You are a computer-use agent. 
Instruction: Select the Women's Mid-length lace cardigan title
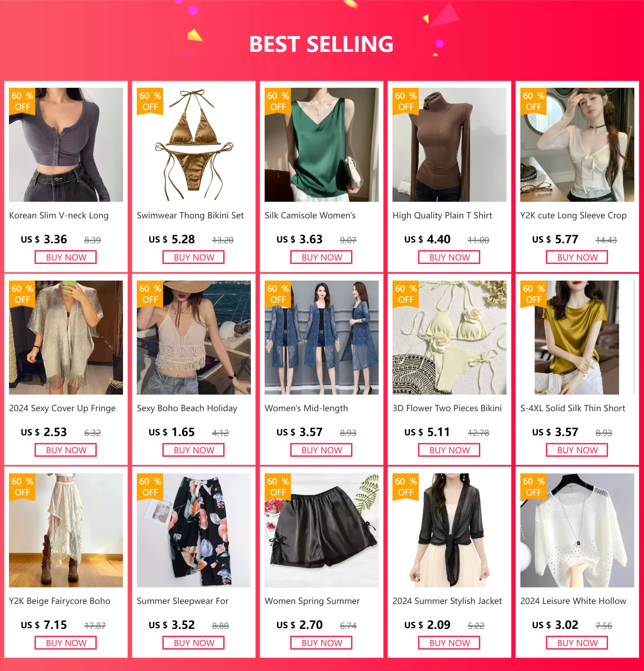click(306, 408)
